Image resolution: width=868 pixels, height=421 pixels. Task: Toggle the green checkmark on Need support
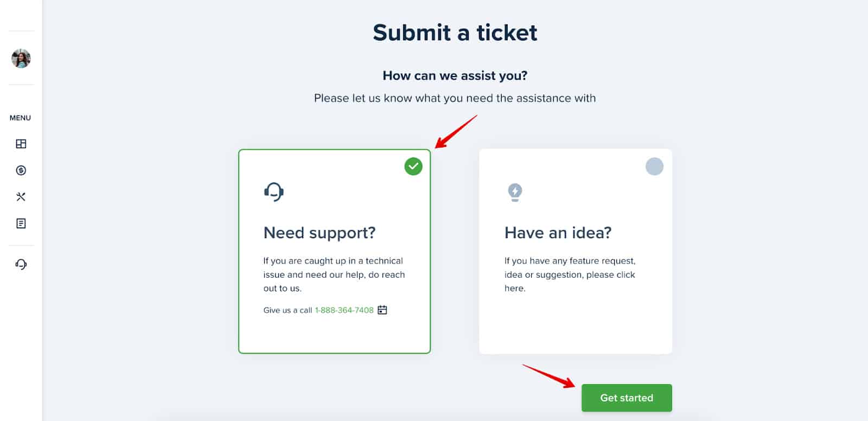(413, 166)
